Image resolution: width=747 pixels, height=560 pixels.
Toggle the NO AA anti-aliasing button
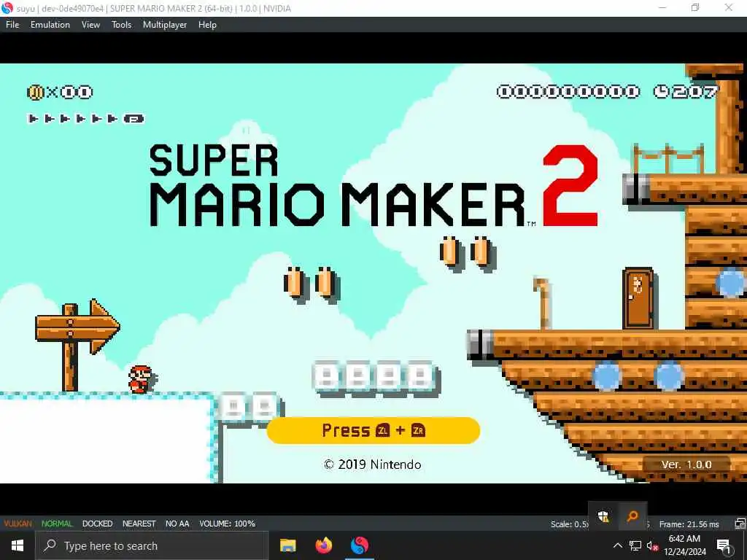click(x=177, y=524)
